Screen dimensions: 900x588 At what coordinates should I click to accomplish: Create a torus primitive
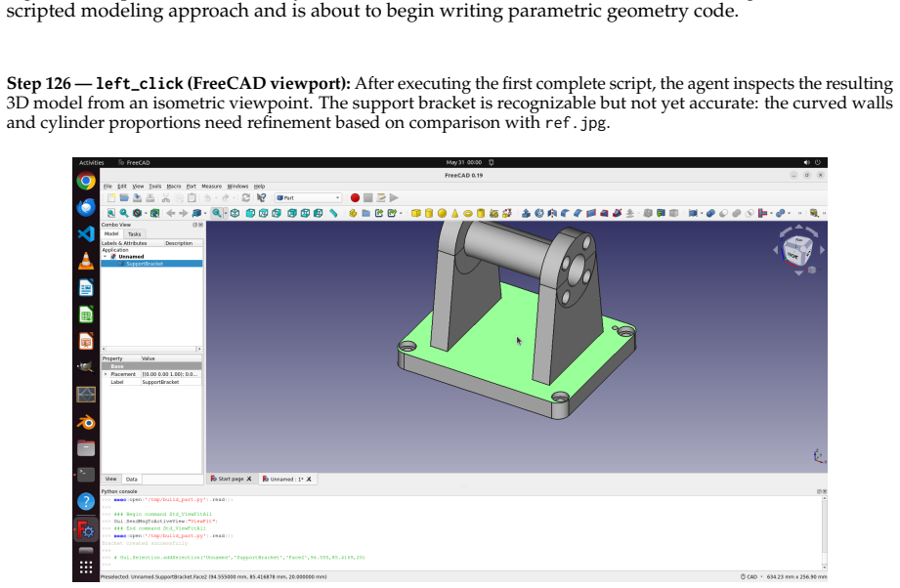click(x=468, y=213)
